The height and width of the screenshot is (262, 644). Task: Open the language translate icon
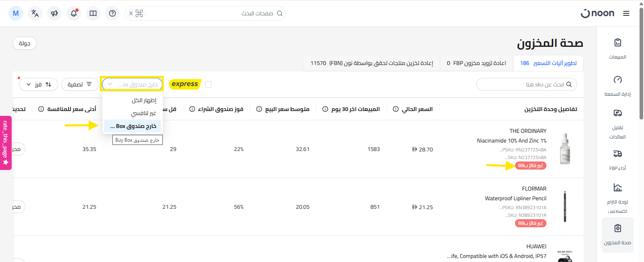coord(35,13)
